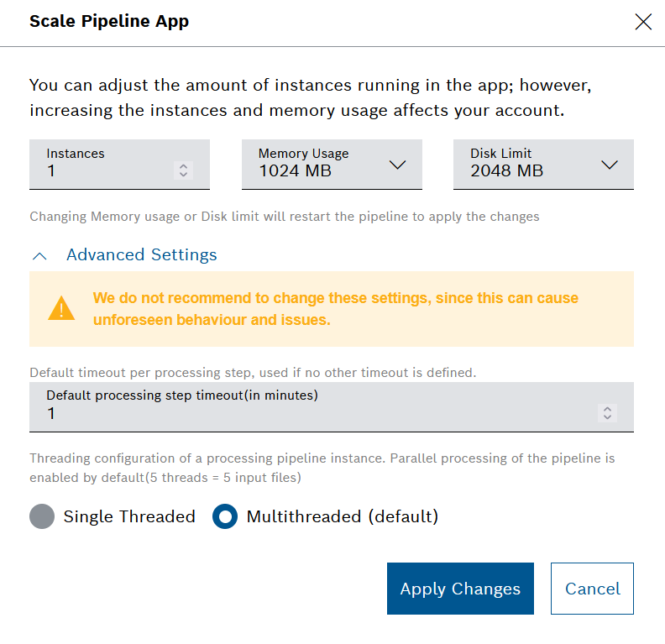The width and height of the screenshot is (665, 644).
Task: Click the Single Threaded label text
Action: click(x=129, y=516)
